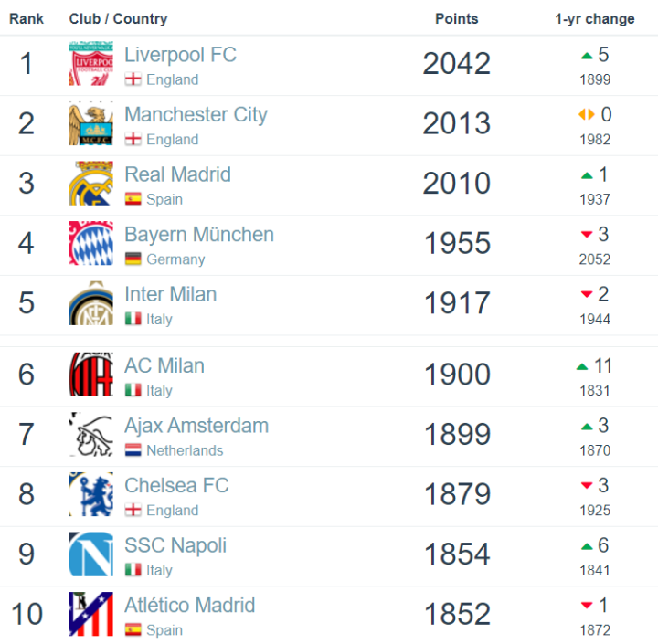Open the Bayern München club link
This screenshot has height=644, width=658.
[198, 235]
